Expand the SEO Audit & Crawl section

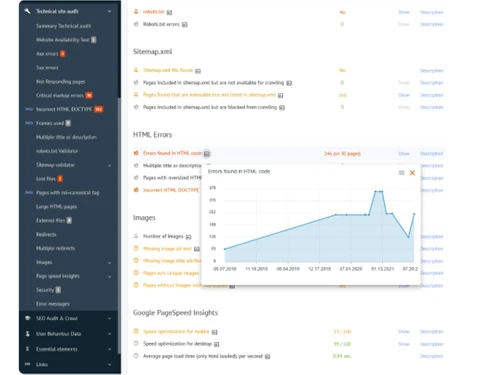[x=109, y=319]
